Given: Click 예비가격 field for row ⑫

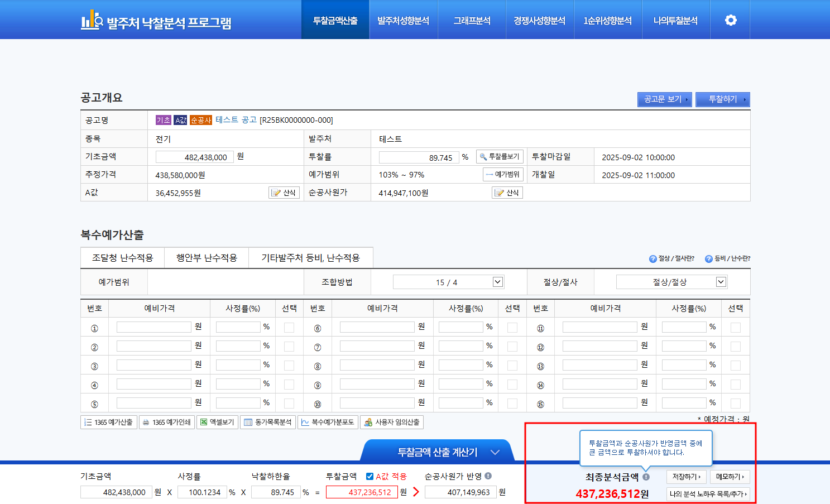Looking at the screenshot, I should [x=600, y=346].
